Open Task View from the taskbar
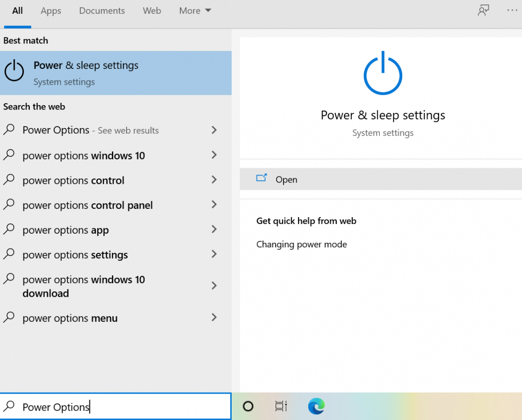 coord(281,406)
